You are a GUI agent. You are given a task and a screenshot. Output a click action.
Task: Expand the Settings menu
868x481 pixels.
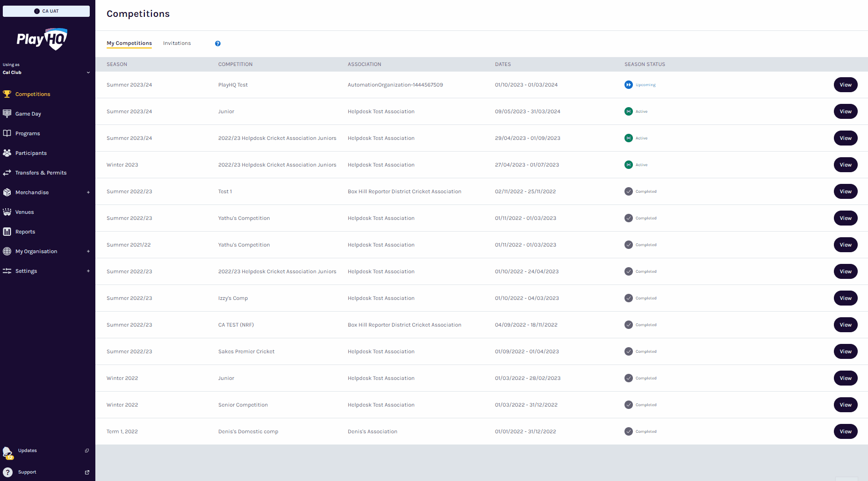click(x=88, y=271)
